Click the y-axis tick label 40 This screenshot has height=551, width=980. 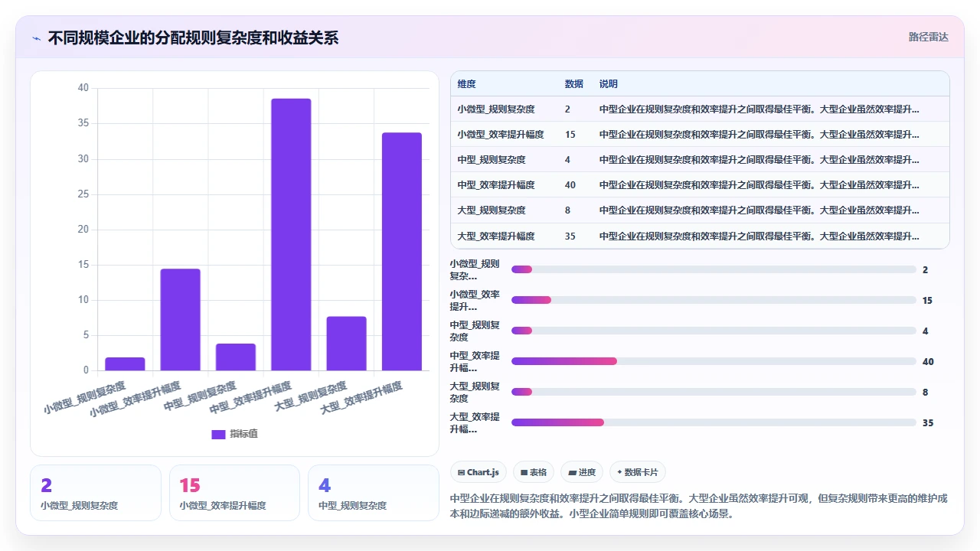click(83, 88)
